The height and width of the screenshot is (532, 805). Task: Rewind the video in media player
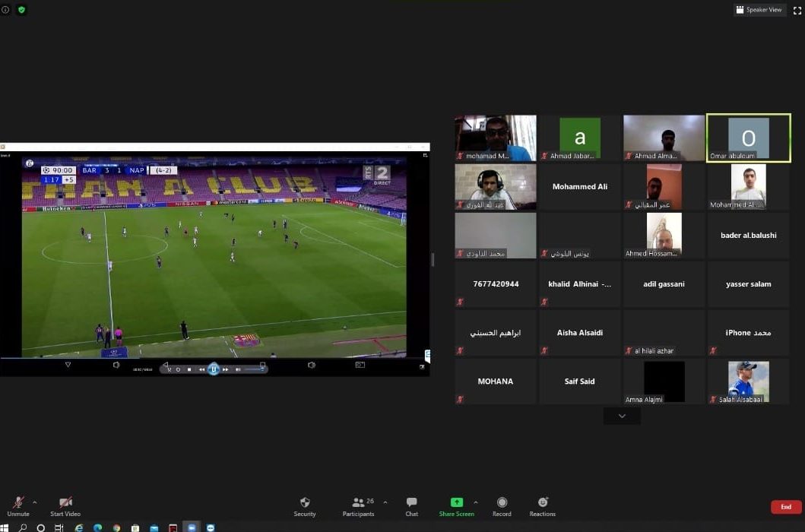pos(201,369)
